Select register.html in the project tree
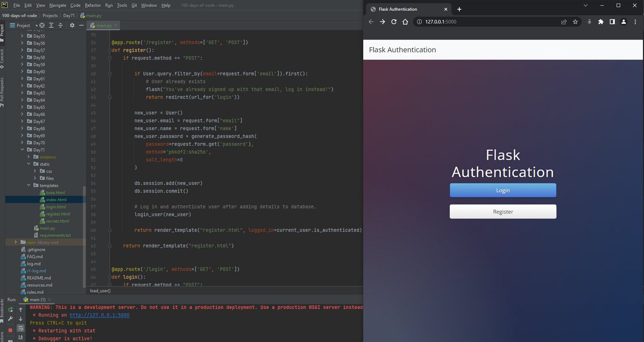This screenshot has width=644, height=342. [58, 214]
